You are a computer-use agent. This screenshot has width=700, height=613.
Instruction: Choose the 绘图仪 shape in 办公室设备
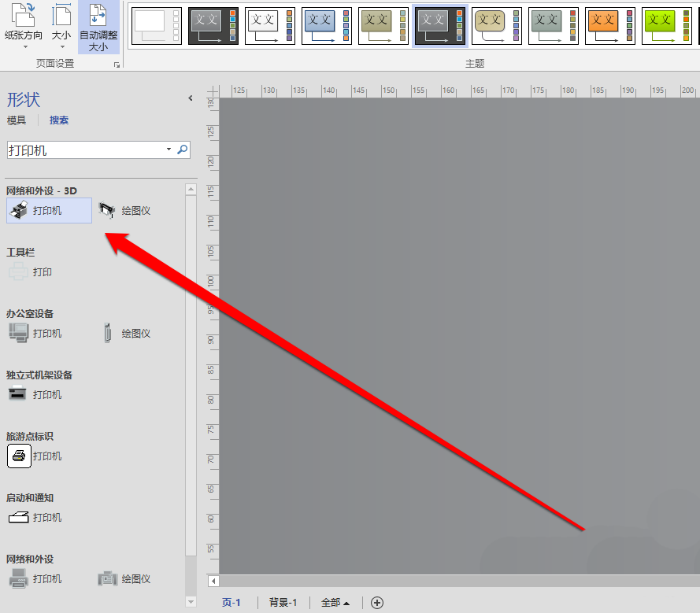126,333
